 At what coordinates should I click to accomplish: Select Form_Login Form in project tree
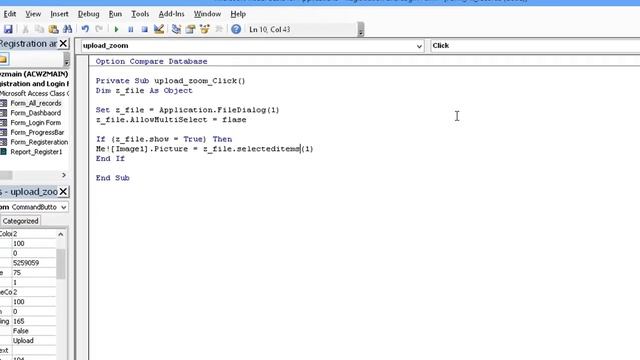click(36, 123)
